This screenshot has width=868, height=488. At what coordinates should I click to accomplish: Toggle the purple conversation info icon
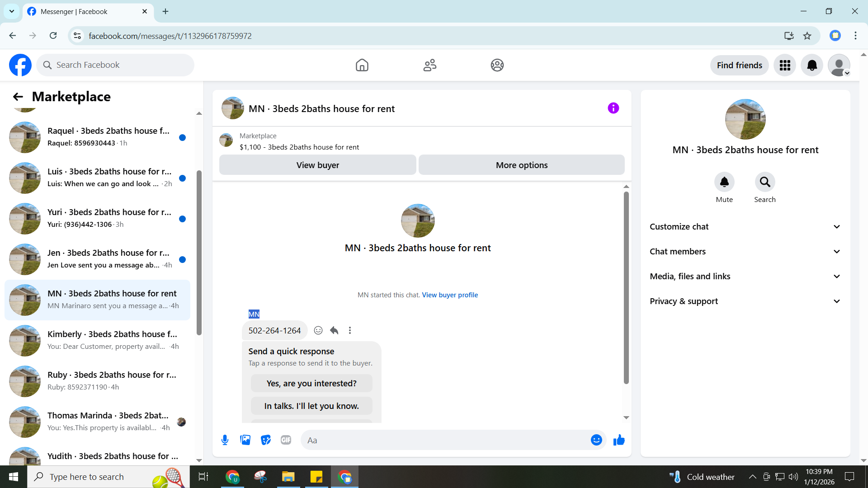coord(613,108)
